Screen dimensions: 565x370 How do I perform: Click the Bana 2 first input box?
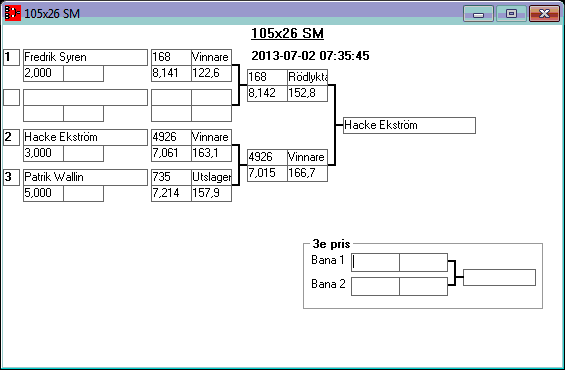point(375,286)
